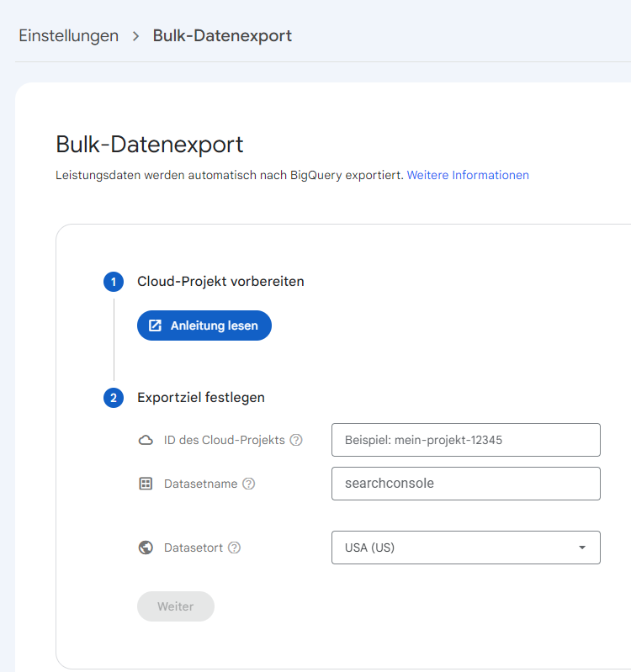
Task: Click the help icon beside ID des Cloud-Projekts
Action: [x=296, y=440]
